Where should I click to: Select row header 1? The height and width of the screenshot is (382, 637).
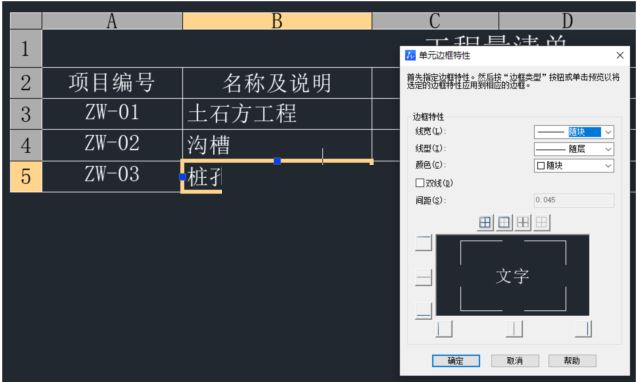[26, 49]
